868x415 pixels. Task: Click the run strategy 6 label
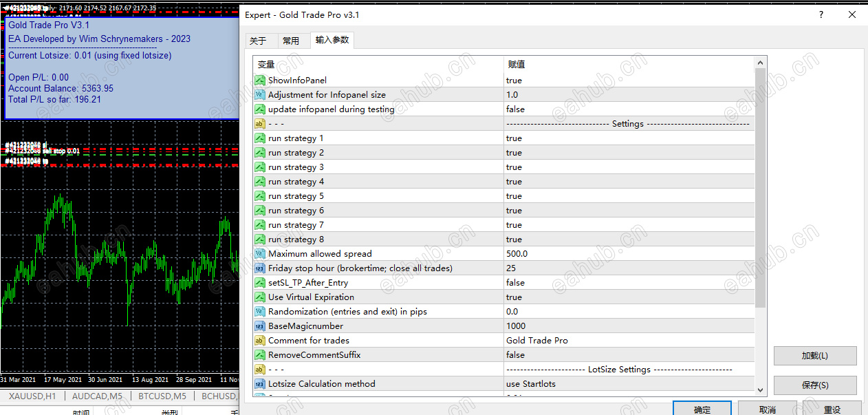click(x=296, y=211)
